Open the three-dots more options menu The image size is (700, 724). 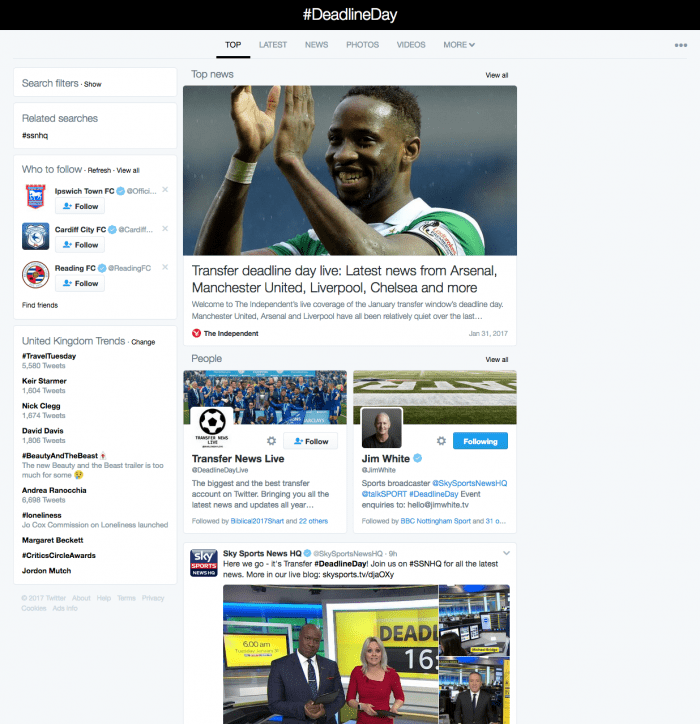pos(681,45)
